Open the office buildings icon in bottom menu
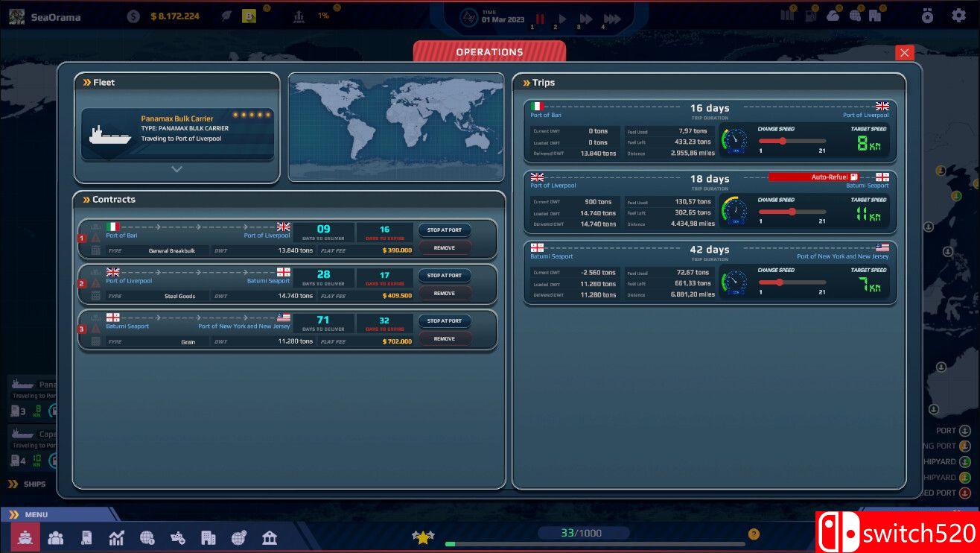This screenshot has width=980, height=553. pos(209,537)
